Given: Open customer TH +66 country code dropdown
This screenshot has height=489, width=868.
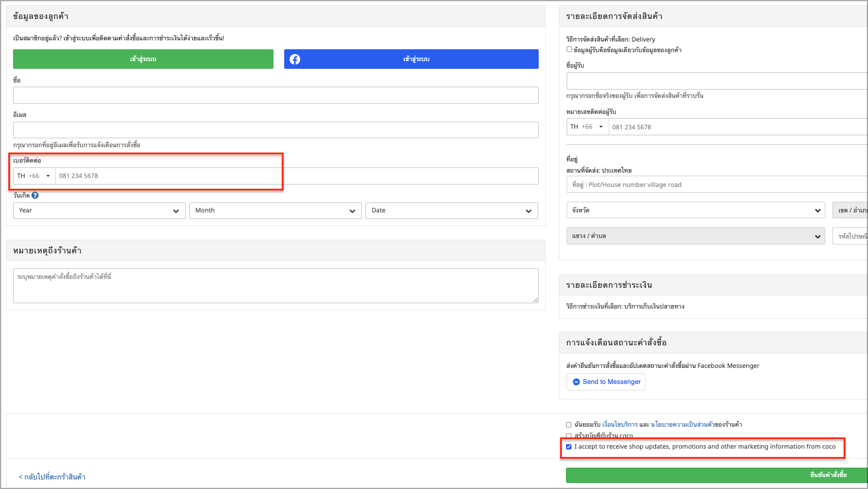Looking at the screenshot, I should (34, 176).
